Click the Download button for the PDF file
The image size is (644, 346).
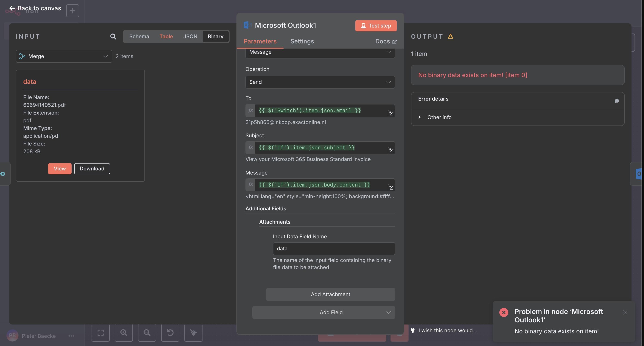coord(92,169)
